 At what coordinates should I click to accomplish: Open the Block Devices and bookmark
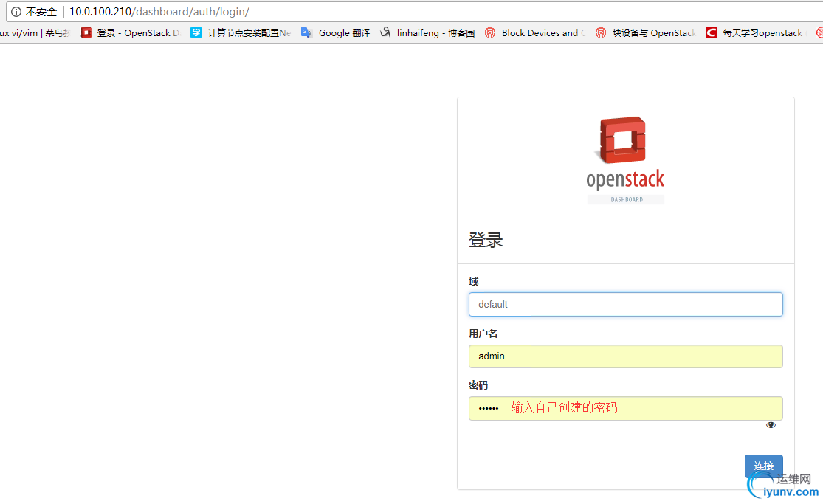click(x=543, y=33)
